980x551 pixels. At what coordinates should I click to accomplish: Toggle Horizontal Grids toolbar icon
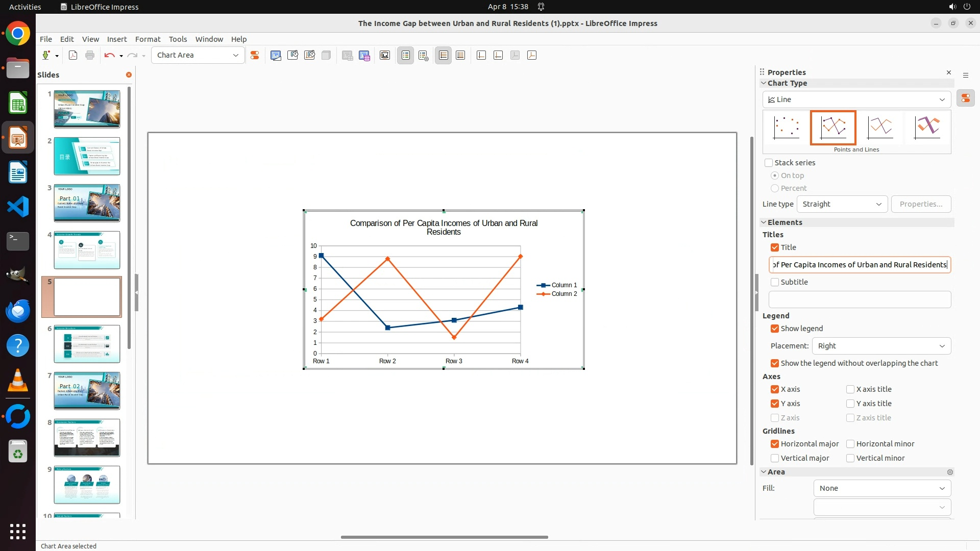pyautogui.click(x=444, y=55)
